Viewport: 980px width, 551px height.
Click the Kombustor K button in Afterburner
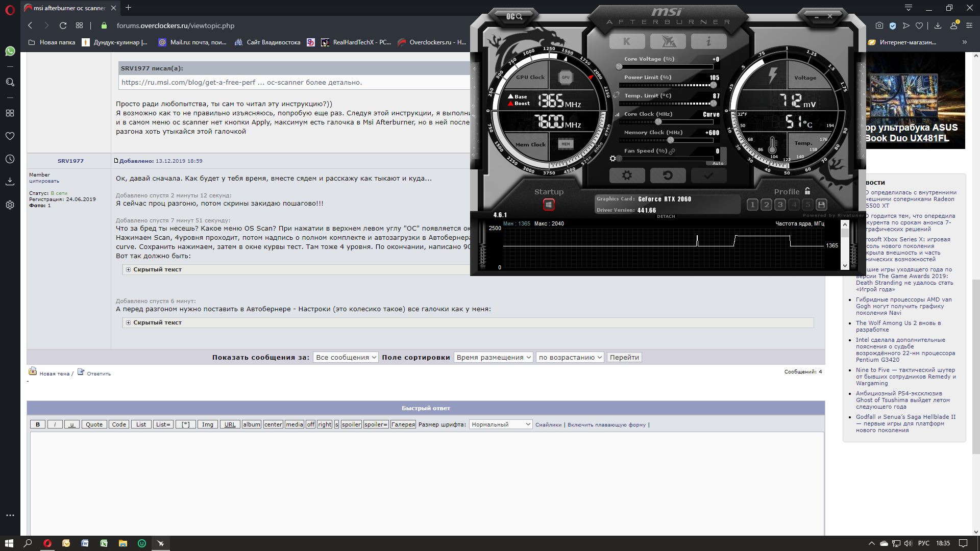tap(627, 41)
